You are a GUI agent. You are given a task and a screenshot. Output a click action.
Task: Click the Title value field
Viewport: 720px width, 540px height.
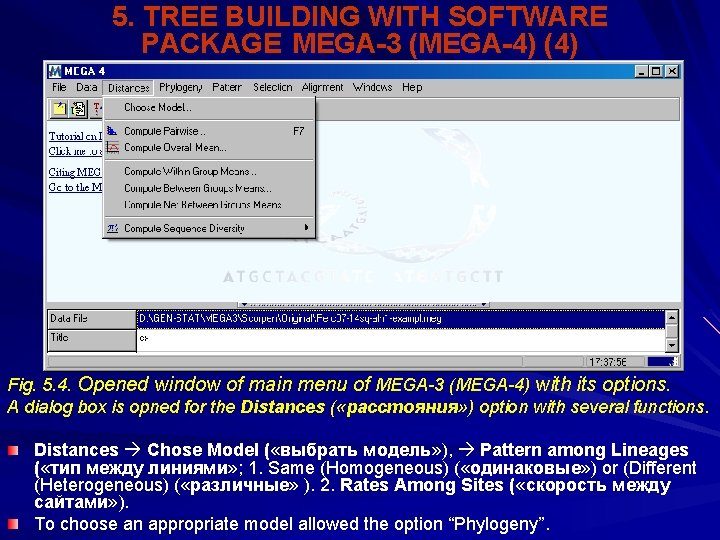click(x=400, y=340)
